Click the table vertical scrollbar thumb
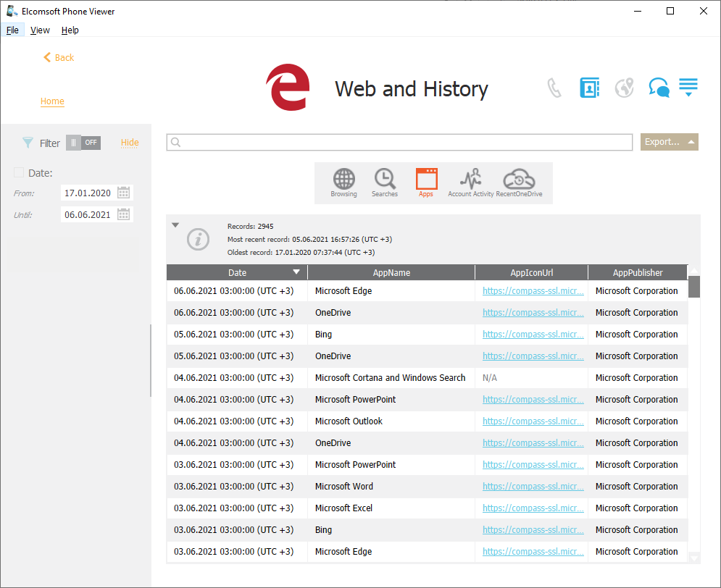 694,287
